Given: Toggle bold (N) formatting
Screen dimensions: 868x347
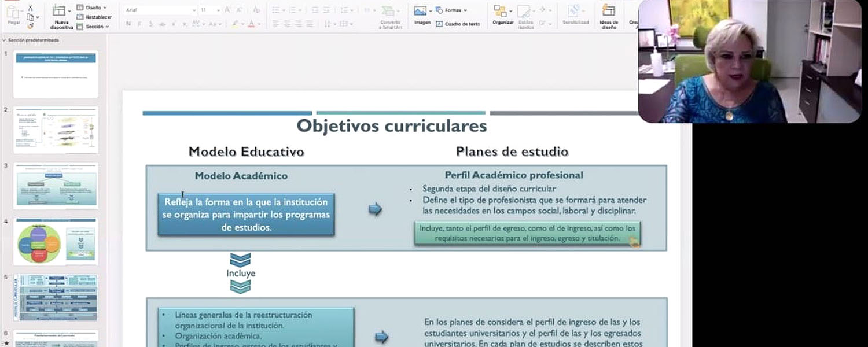Looking at the screenshot, I should point(128,24).
